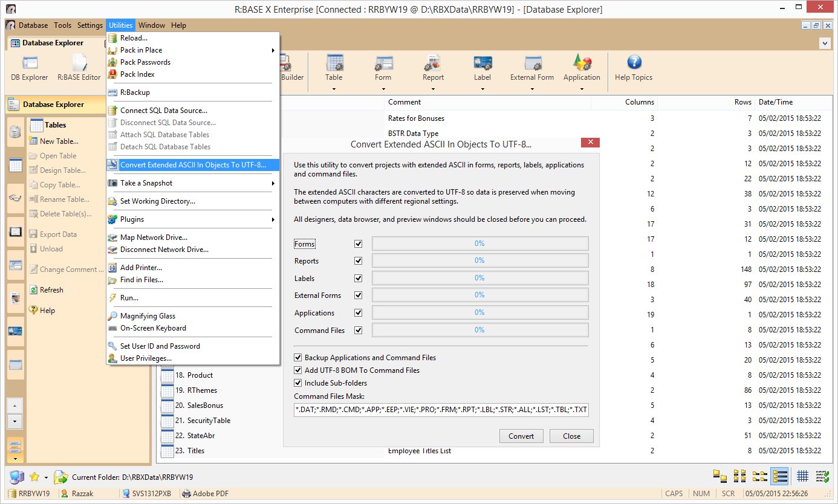Open the DB Explorer toolbar icon
Screen dimensions: 838x504
tap(29, 63)
